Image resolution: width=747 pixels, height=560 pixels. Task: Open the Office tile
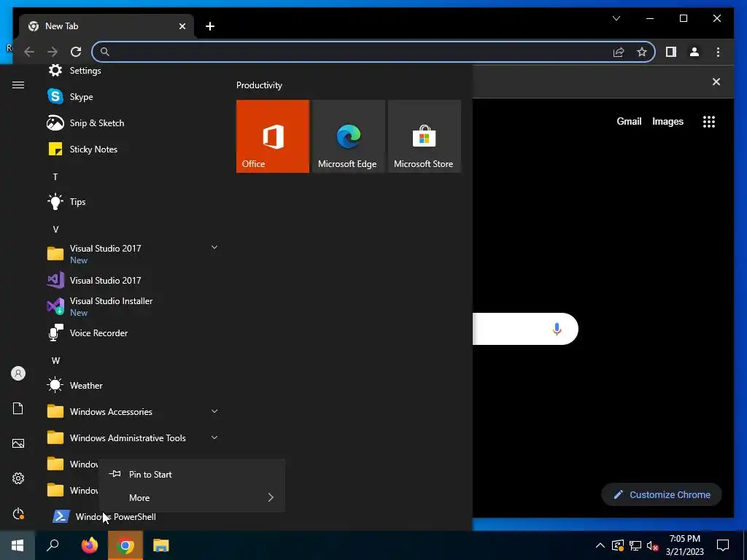[x=273, y=136]
